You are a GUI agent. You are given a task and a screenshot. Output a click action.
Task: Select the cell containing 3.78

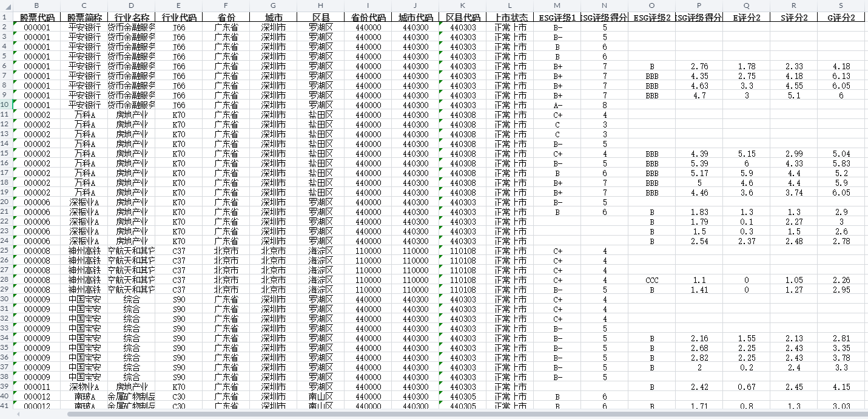[x=841, y=358]
